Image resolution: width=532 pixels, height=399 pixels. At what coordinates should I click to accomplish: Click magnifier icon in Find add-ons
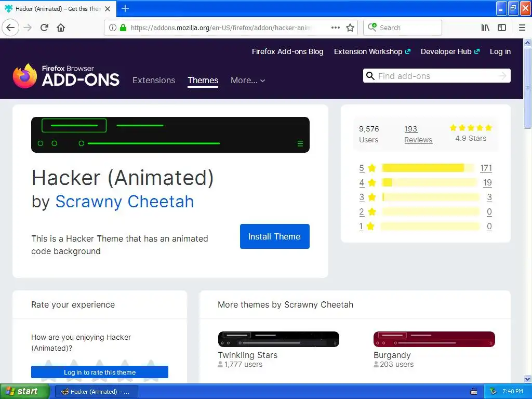pyautogui.click(x=370, y=76)
